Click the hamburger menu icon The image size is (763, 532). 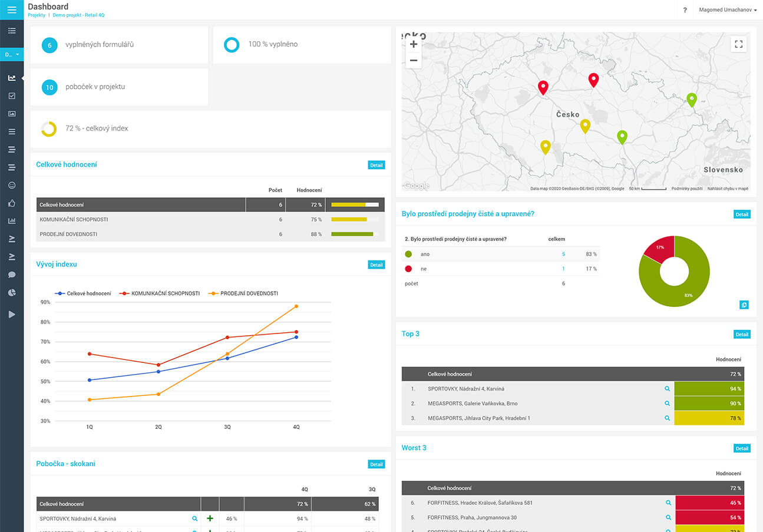(12, 9)
